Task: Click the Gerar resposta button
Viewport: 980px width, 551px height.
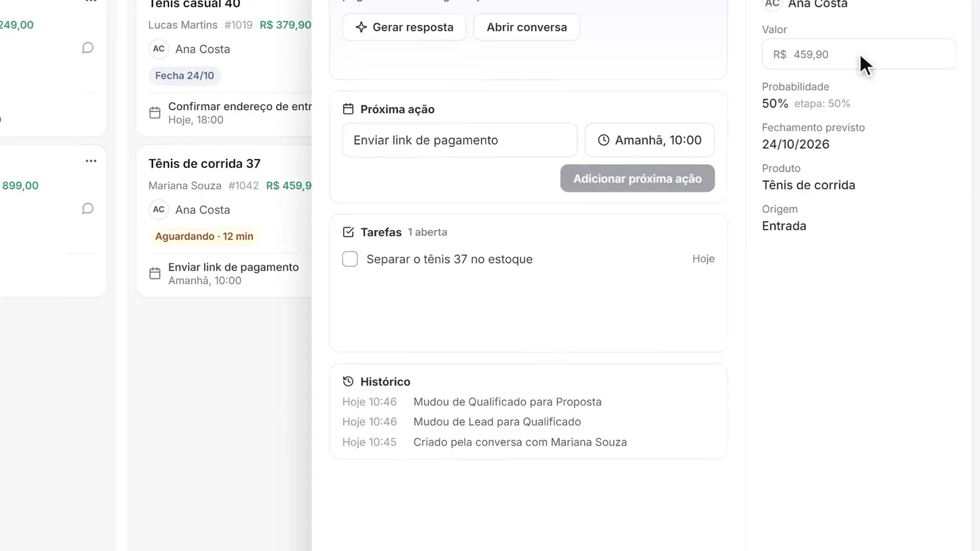Action: (x=404, y=27)
